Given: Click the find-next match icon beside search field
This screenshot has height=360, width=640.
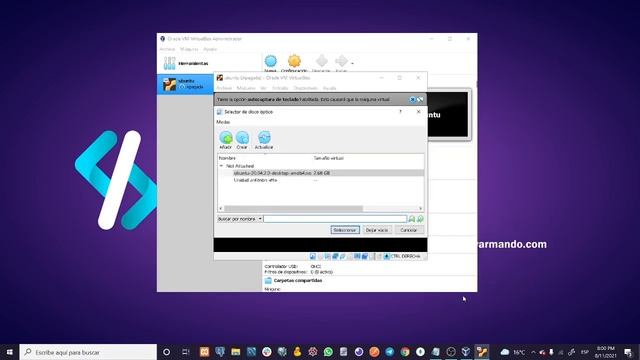Looking at the screenshot, I should 420,219.
